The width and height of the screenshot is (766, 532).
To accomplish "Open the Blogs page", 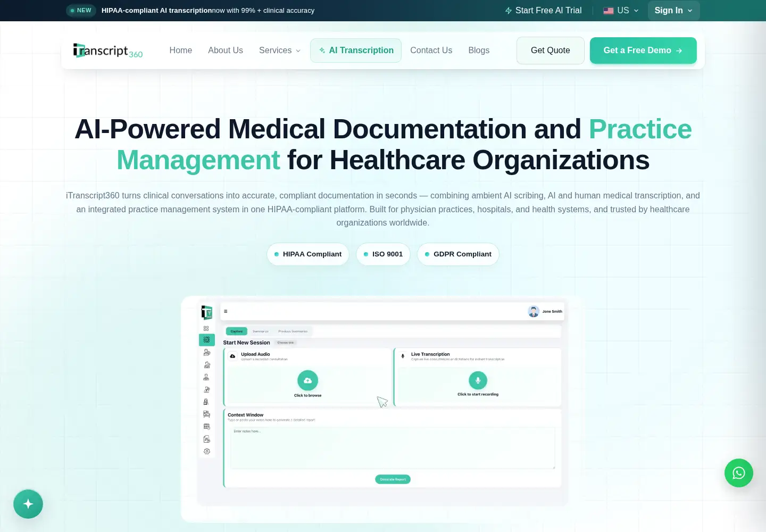I will click(x=479, y=51).
